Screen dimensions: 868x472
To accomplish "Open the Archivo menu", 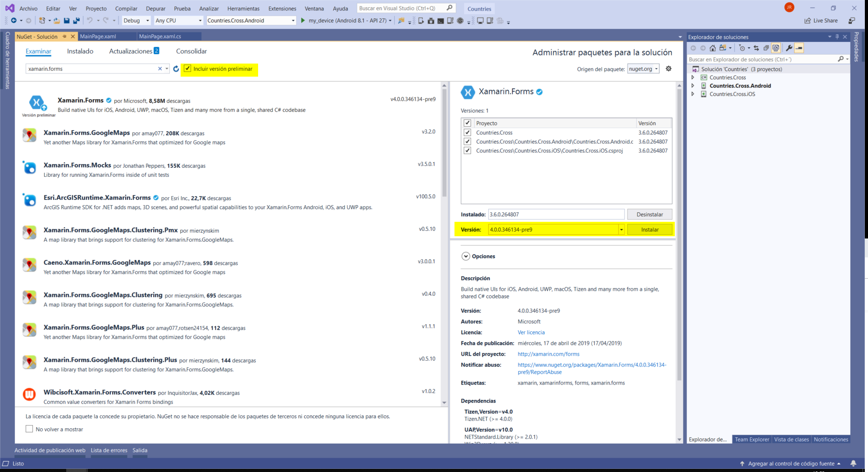I will [28, 9].
